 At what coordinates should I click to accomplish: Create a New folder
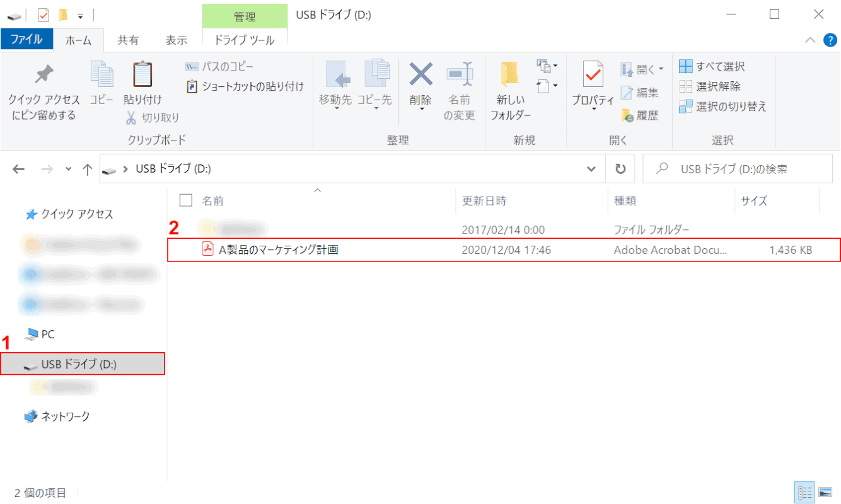[x=511, y=89]
